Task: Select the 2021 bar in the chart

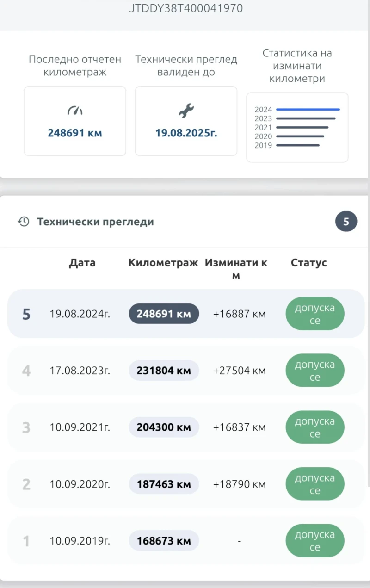Action: coord(303,127)
